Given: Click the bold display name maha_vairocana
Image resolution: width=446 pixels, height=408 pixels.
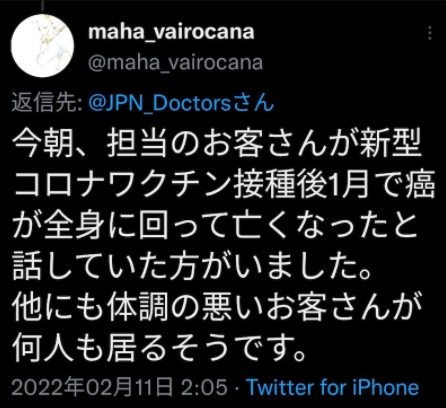Looking at the screenshot, I should [x=171, y=32].
